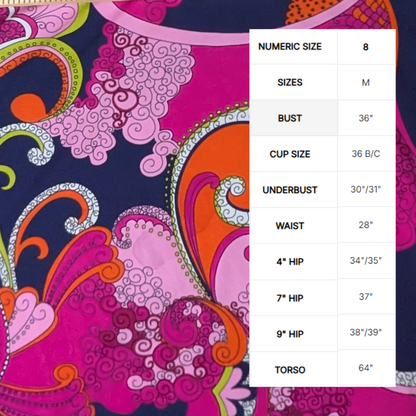416x416 pixels.
Task: Select the M size value cell
Action: pyautogui.click(x=366, y=82)
